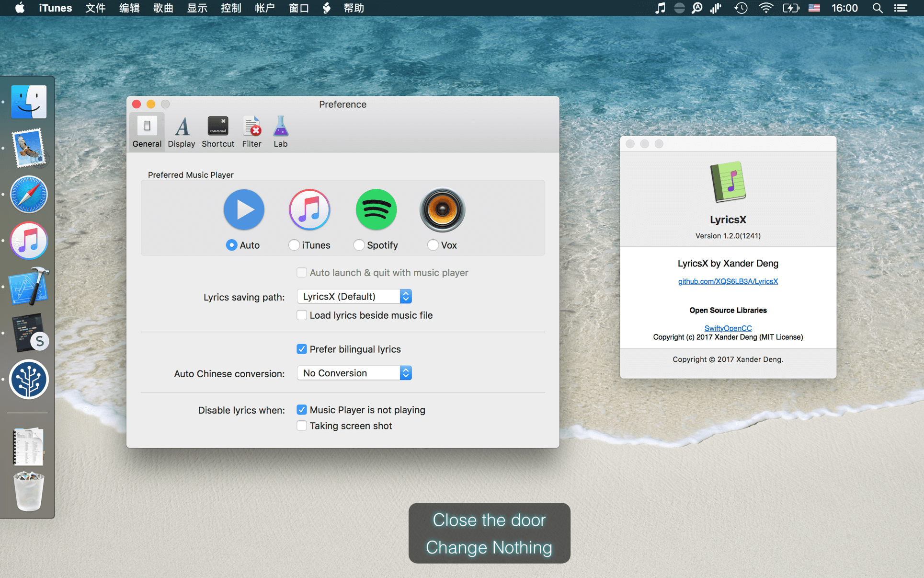Image resolution: width=924 pixels, height=578 pixels.
Task: Open the Display preferences tab
Action: pos(181,131)
